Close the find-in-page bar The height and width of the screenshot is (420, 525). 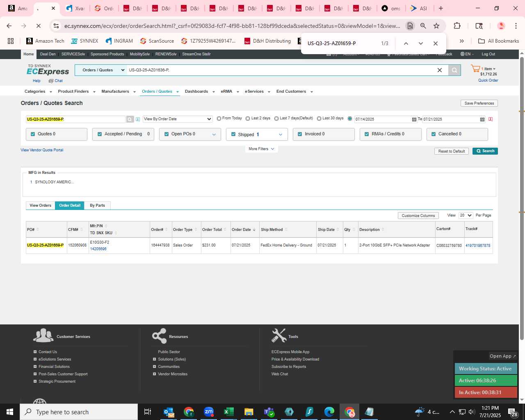(436, 43)
